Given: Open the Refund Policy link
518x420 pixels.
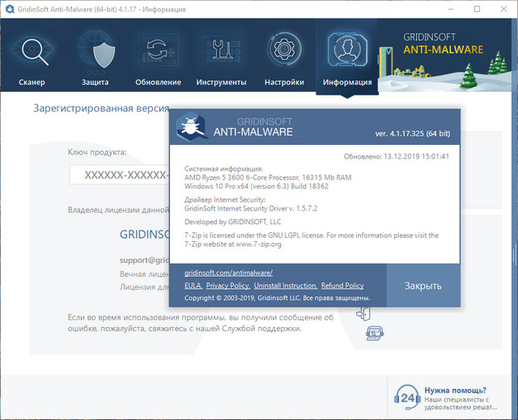Looking at the screenshot, I should [x=342, y=286].
